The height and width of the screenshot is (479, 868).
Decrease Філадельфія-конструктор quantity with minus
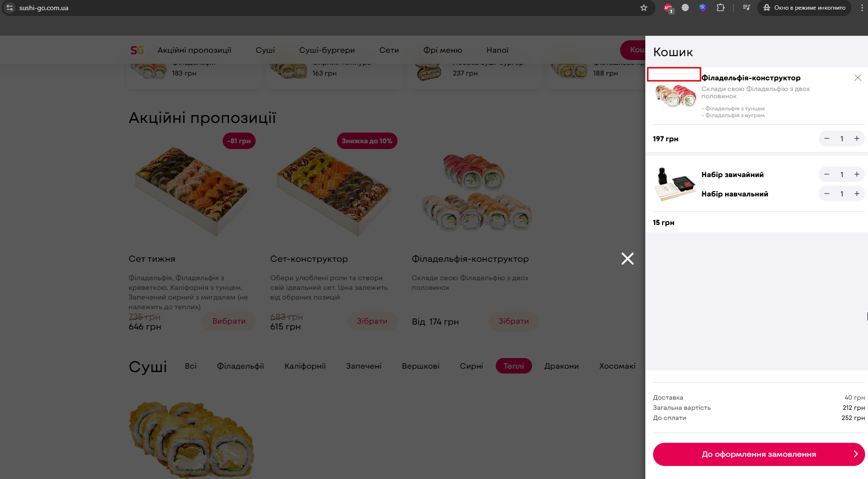827,139
